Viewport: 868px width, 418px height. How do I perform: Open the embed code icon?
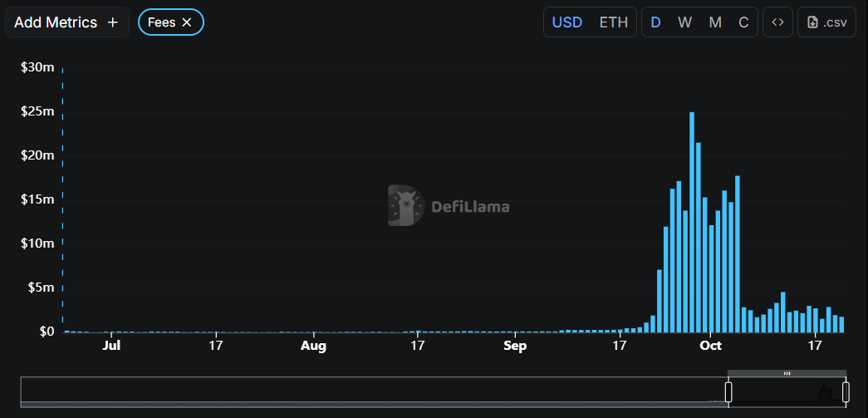click(x=777, y=22)
